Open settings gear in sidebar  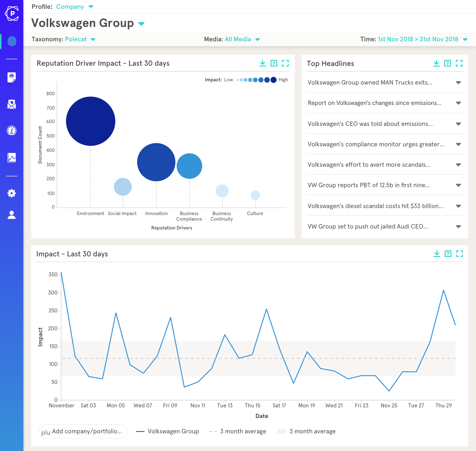coord(12,193)
